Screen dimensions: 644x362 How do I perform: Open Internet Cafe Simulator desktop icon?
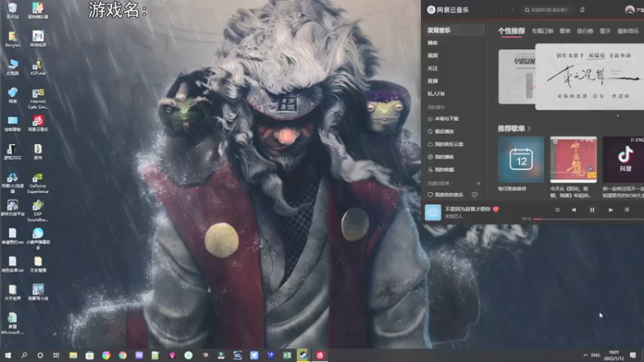click(38, 98)
